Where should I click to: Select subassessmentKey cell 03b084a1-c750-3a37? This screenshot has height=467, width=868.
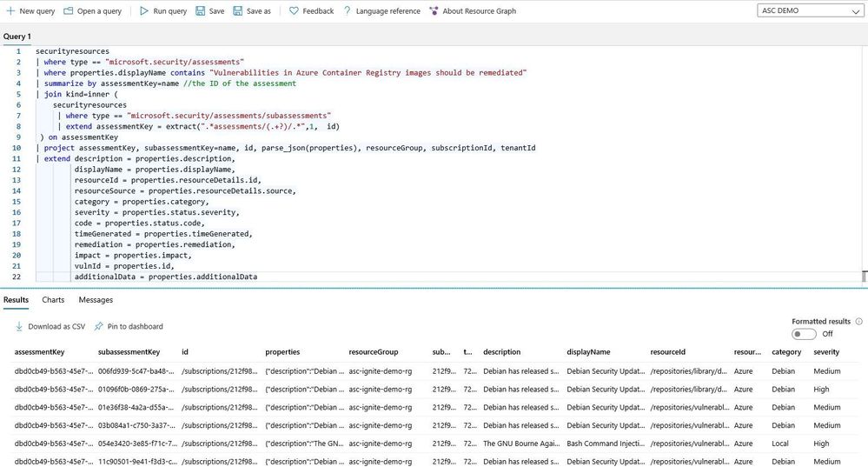[136, 425]
